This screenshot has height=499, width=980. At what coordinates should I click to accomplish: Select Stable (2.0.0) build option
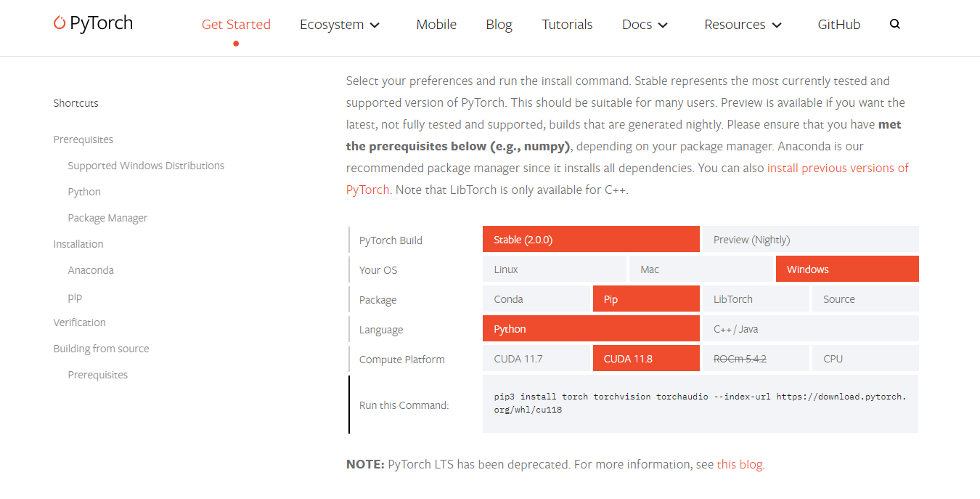pyautogui.click(x=591, y=239)
